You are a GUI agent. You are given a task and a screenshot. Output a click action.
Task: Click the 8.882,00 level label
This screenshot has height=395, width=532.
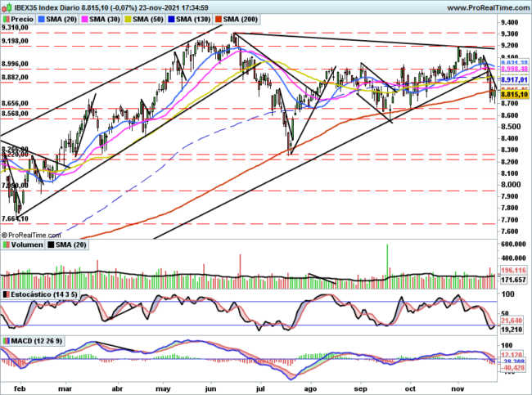pos(15,78)
